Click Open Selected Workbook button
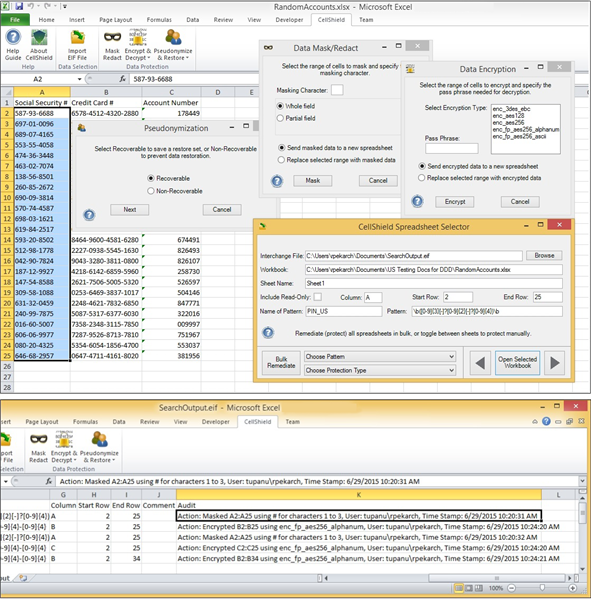This screenshot has height=599, width=591. [517, 363]
